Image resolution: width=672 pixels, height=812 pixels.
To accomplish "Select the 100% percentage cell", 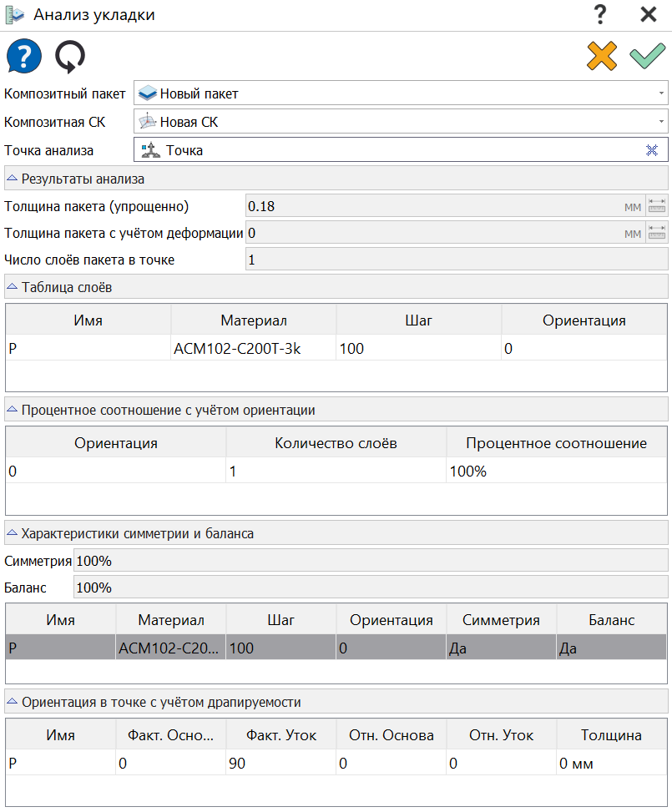I will click(557, 472).
